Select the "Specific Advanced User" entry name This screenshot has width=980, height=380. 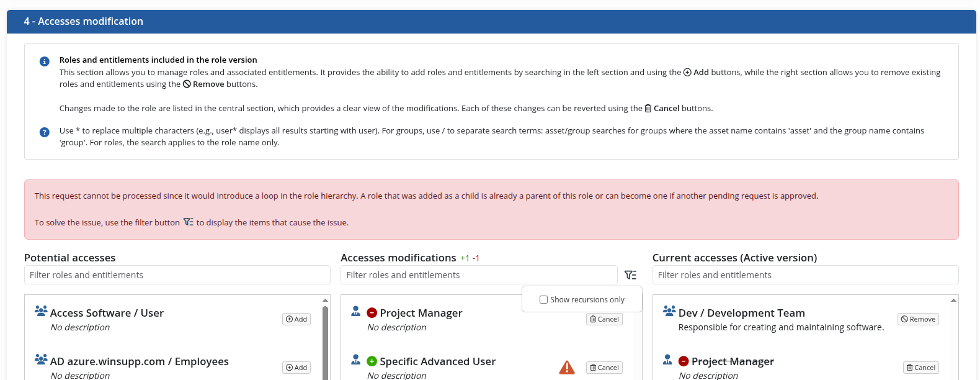[438, 361]
